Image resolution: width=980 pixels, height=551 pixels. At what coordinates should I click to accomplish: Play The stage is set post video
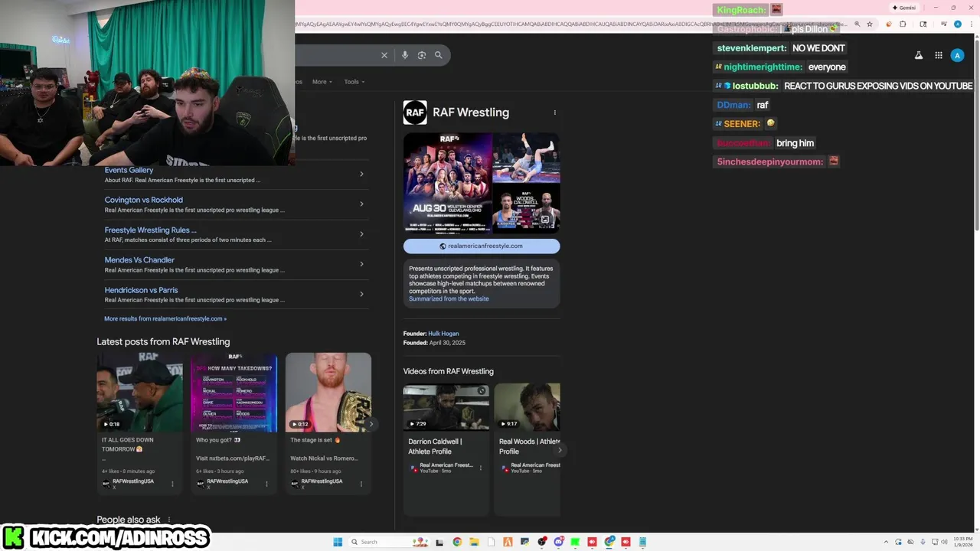(x=328, y=392)
